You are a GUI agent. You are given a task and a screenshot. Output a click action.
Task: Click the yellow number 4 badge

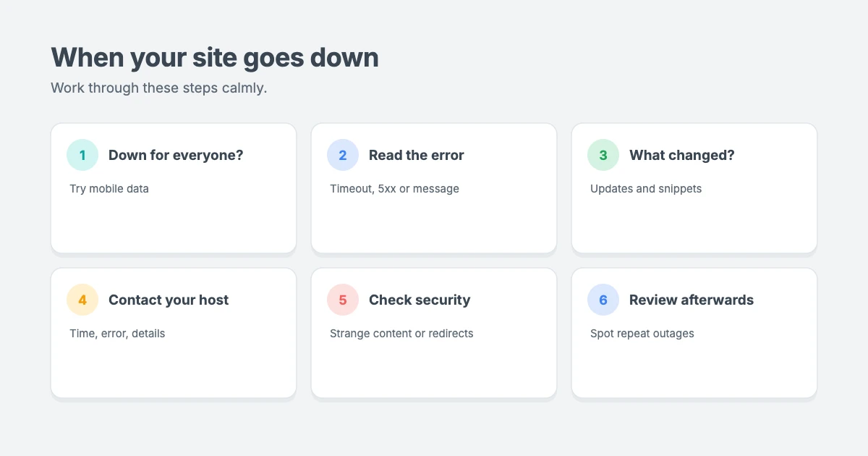pyautogui.click(x=82, y=300)
